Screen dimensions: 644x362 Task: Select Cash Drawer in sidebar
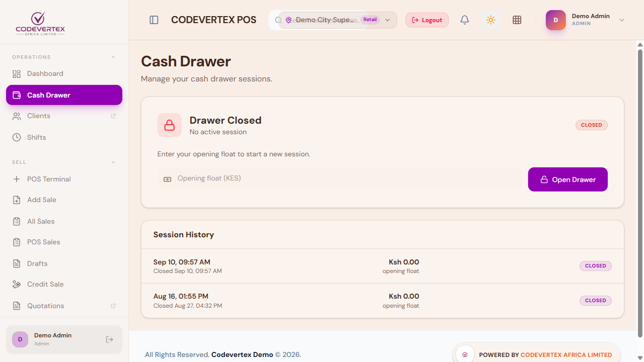(64, 95)
